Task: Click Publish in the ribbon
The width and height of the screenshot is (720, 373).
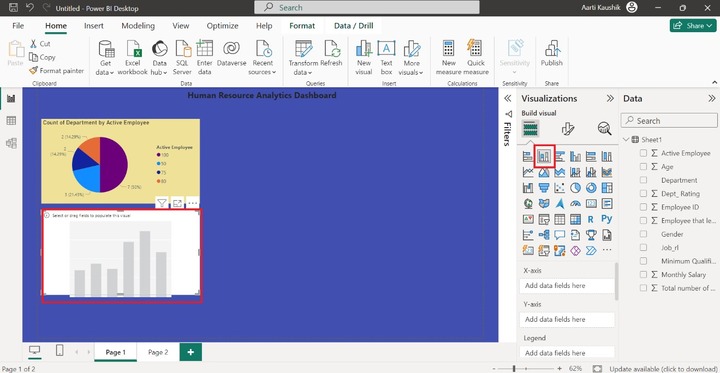Action: (551, 54)
